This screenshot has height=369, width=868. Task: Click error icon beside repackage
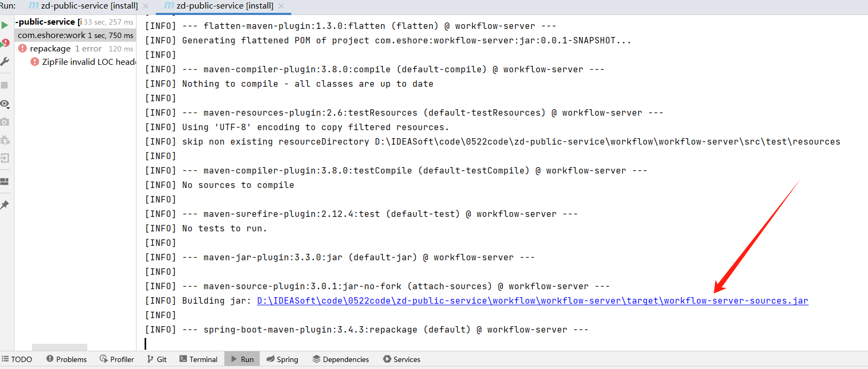click(x=22, y=48)
